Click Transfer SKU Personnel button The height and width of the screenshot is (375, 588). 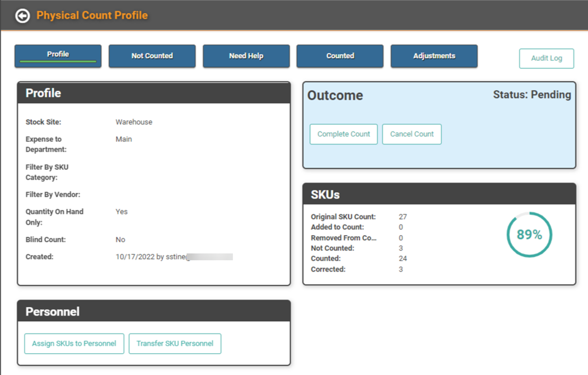(x=175, y=344)
